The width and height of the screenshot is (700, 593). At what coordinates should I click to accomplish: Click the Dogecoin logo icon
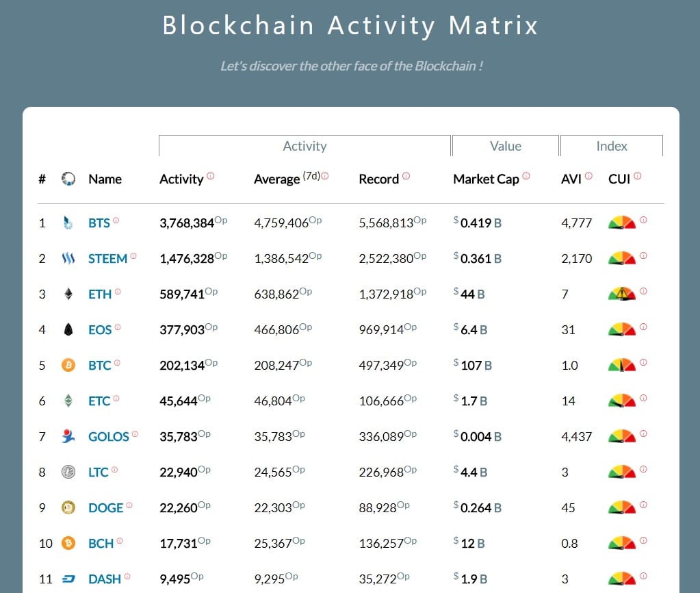[x=67, y=507]
